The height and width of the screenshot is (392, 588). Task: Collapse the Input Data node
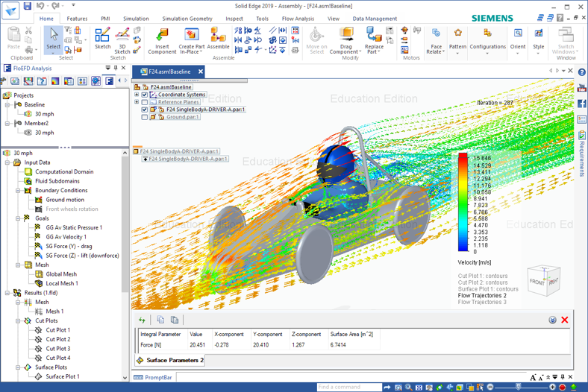coord(7,162)
